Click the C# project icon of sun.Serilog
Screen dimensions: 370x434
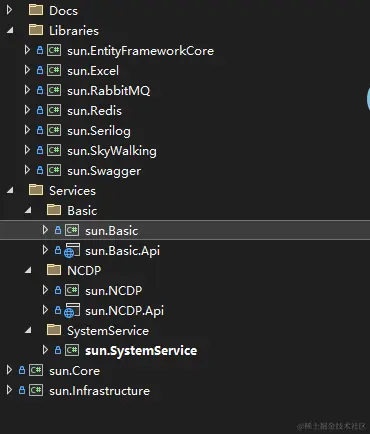(54, 130)
